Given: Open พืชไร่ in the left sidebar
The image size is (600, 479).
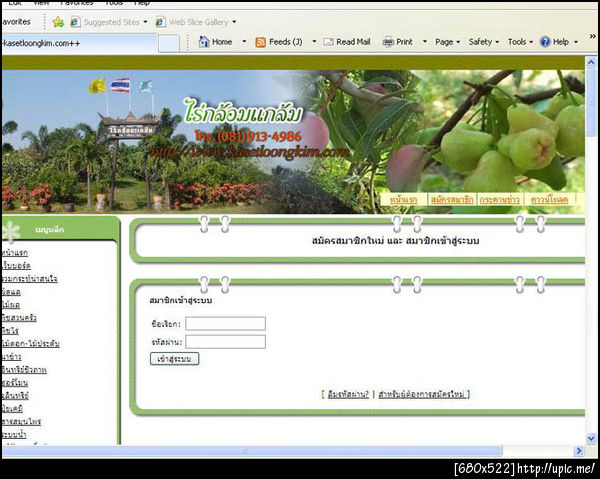Looking at the screenshot, I should [x=10, y=330].
